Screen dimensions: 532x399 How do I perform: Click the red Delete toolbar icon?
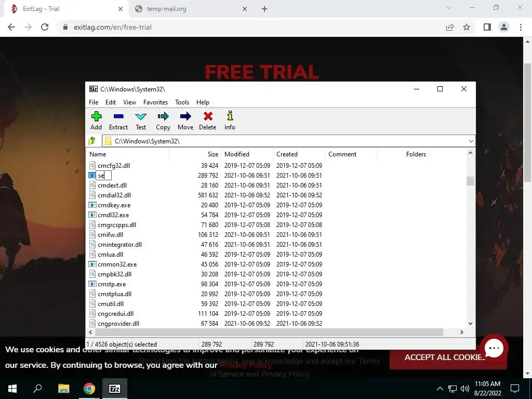(x=208, y=116)
